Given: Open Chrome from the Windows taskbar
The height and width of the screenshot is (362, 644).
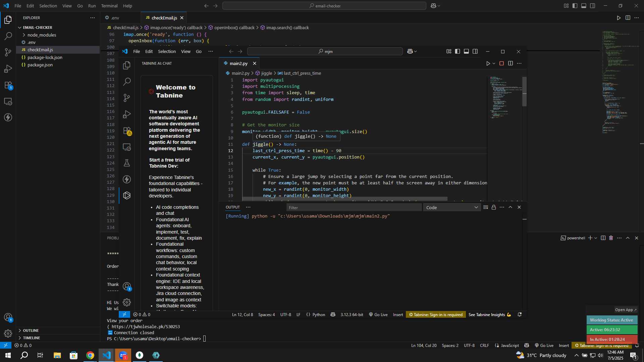Looking at the screenshot, I should click(90, 355).
